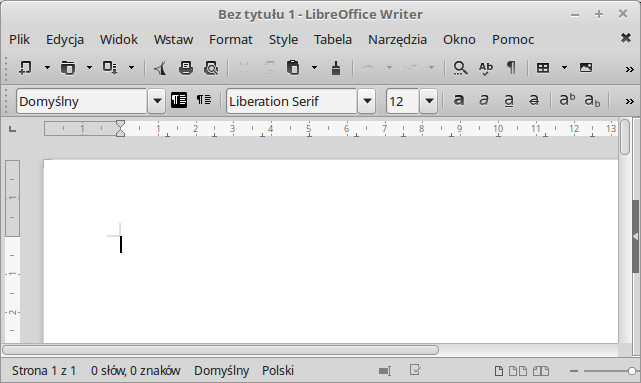This screenshot has width=641, height=383.
Task: Open the Insert Table dropdown arrow
Action: tap(565, 67)
